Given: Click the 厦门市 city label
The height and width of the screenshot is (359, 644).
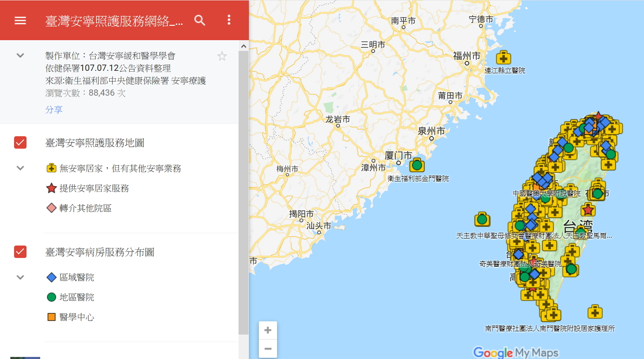Looking at the screenshot, I should click(x=398, y=156).
